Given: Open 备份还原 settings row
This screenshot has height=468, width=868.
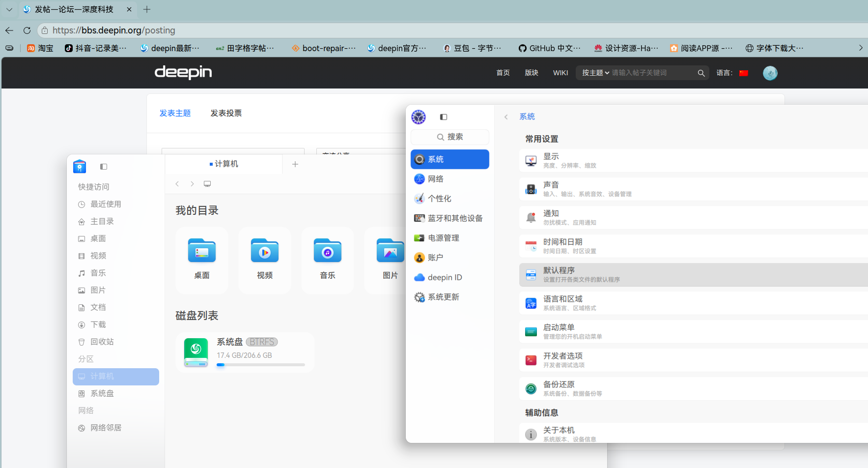Looking at the screenshot, I should click(x=694, y=389).
